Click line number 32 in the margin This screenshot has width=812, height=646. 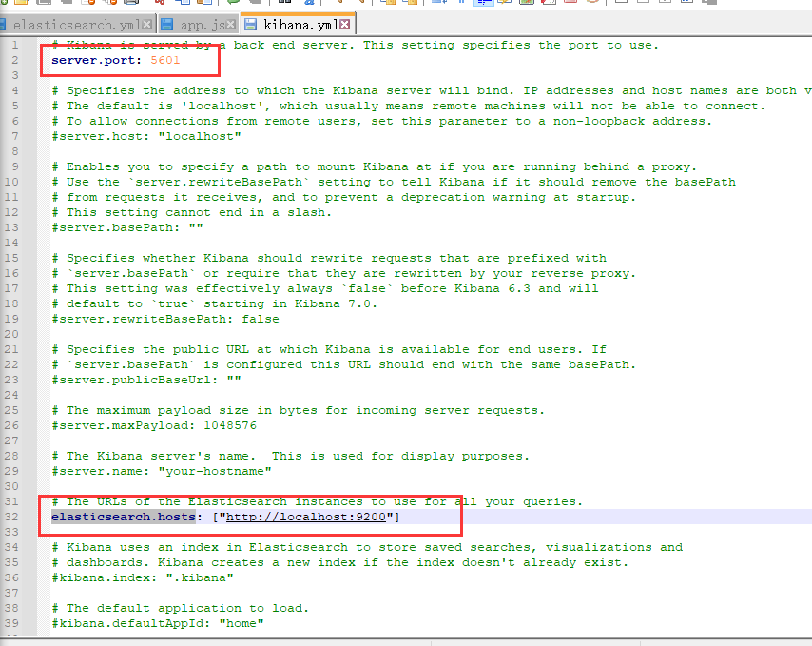(11, 517)
